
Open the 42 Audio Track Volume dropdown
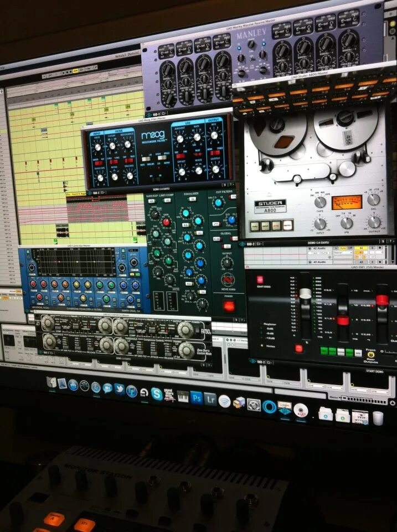[319, 253]
